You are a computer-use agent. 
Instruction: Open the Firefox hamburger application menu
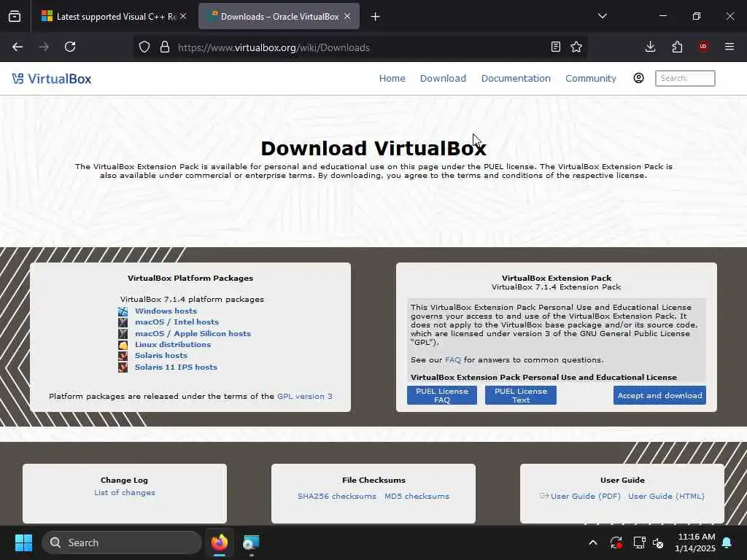(729, 47)
